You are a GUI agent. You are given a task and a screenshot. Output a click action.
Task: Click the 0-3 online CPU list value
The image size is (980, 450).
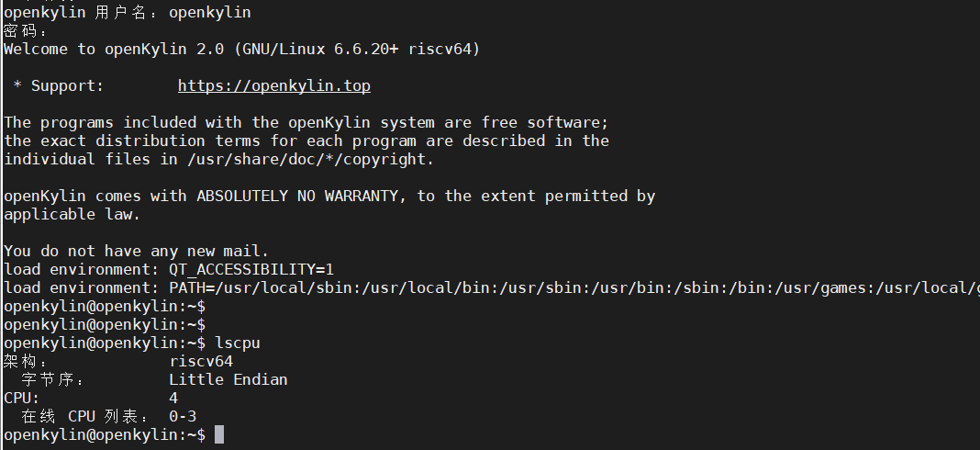pos(182,416)
